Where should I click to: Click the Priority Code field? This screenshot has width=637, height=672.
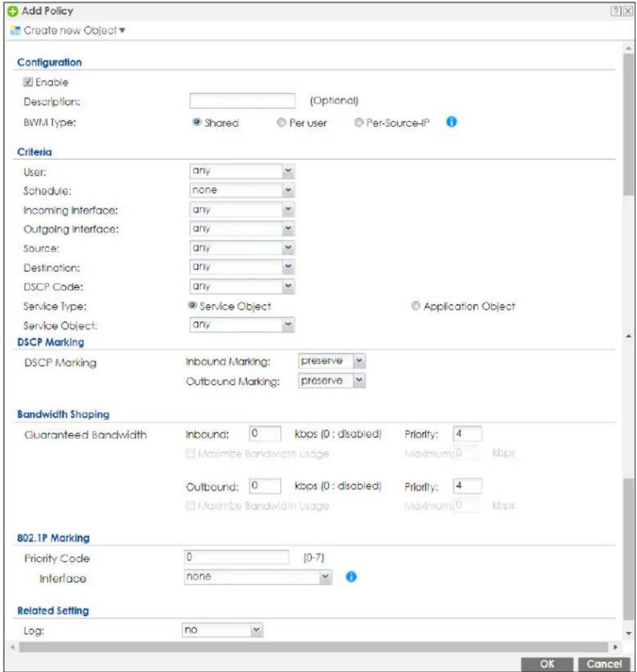[237, 557]
